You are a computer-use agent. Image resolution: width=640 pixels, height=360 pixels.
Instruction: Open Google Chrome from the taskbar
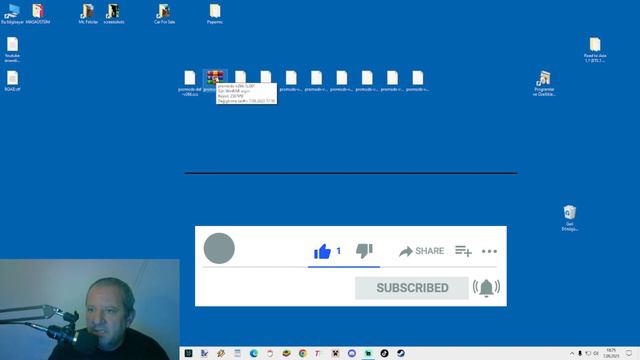(x=302, y=353)
